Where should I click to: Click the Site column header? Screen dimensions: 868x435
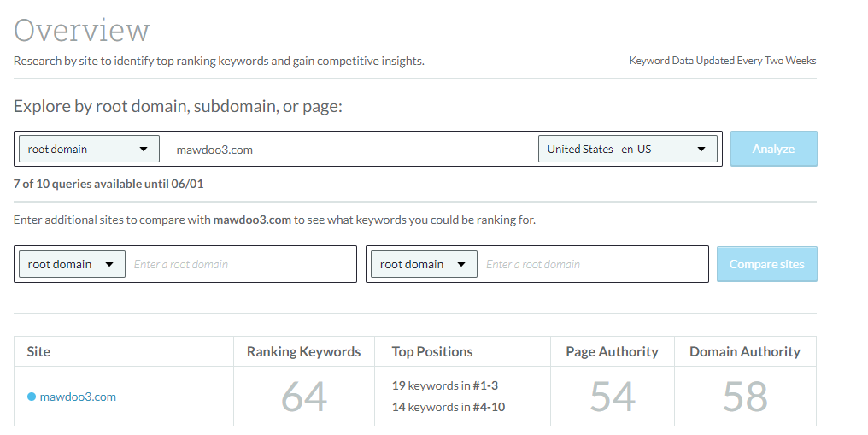tap(38, 351)
